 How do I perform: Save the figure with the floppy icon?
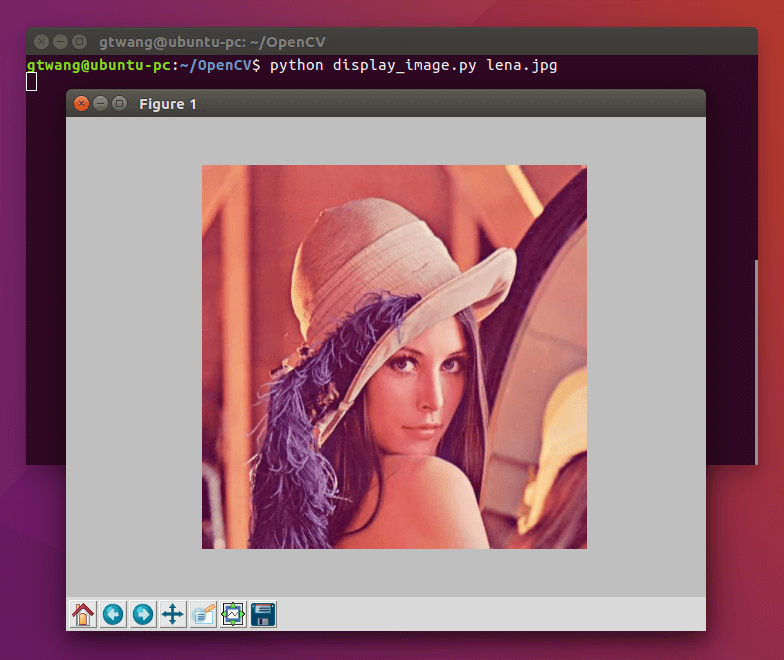pos(263,614)
